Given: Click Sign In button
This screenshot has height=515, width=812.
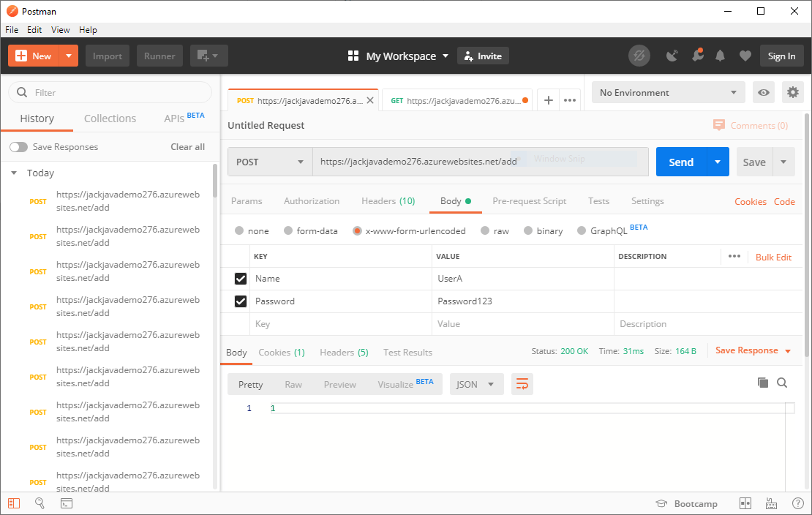Looking at the screenshot, I should (x=781, y=56).
